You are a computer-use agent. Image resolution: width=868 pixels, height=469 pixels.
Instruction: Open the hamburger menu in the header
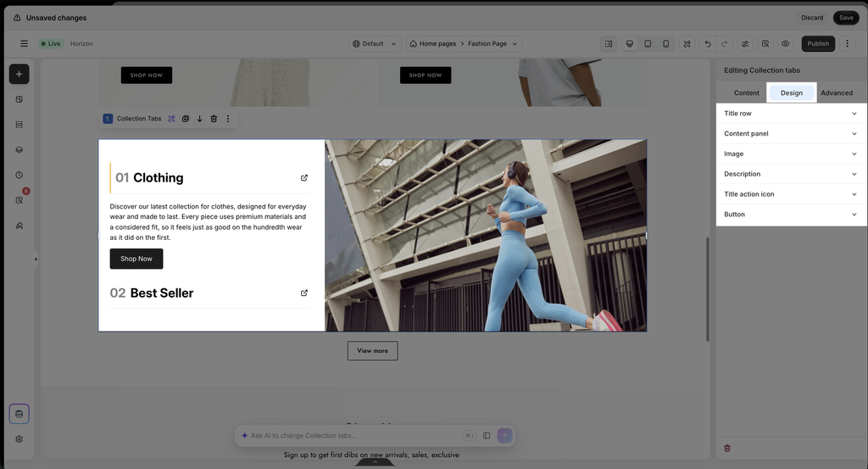(x=24, y=44)
